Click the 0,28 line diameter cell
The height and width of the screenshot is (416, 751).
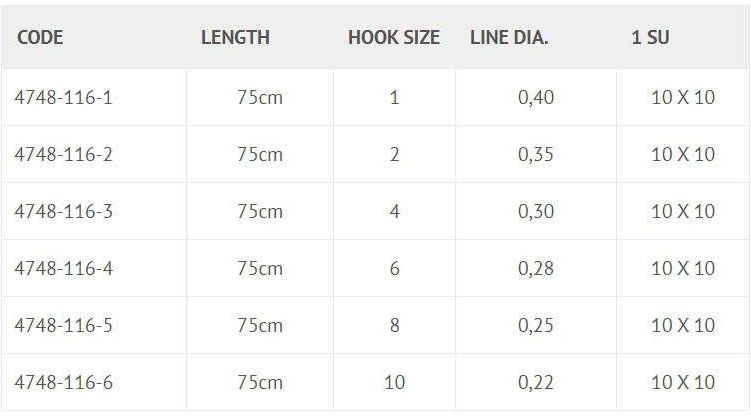click(536, 268)
